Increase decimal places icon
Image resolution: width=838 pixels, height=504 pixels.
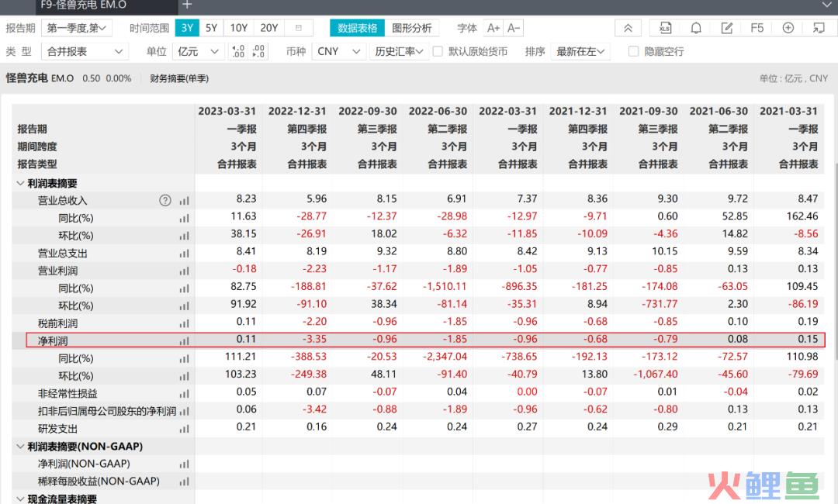tap(239, 51)
